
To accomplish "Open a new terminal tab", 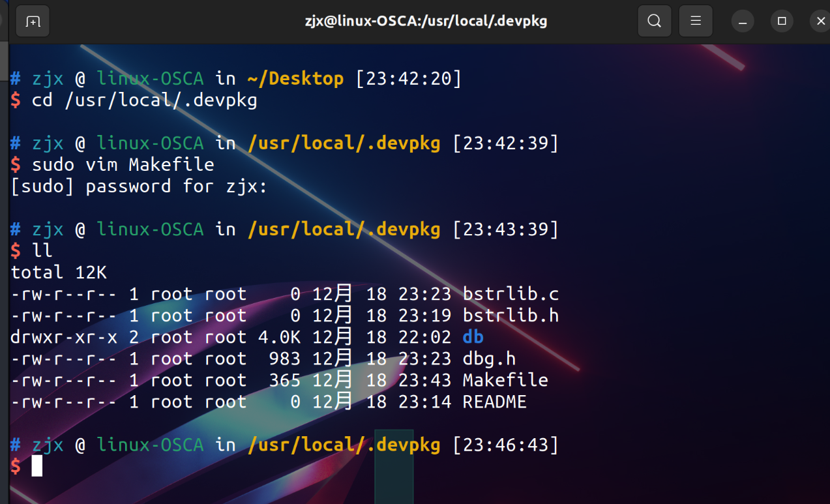I will point(33,22).
